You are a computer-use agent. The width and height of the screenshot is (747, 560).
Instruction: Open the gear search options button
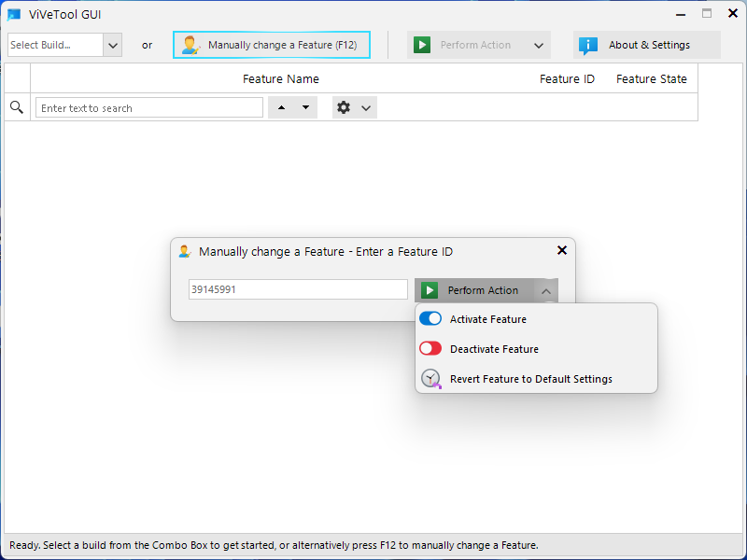click(344, 107)
